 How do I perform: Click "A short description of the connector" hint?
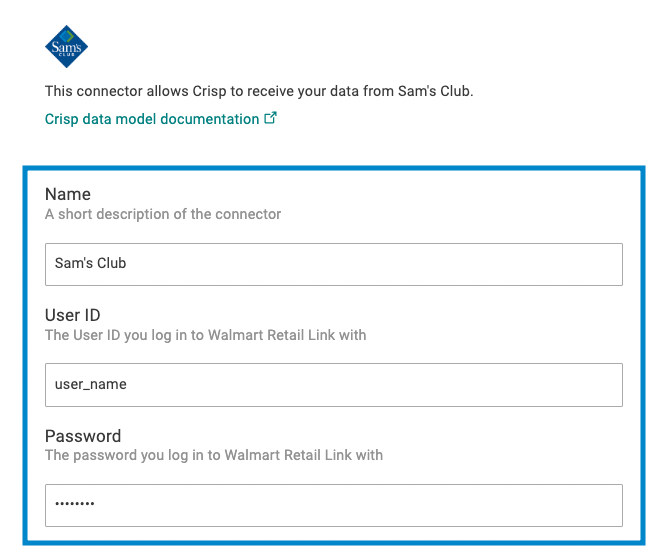[x=163, y=214]
